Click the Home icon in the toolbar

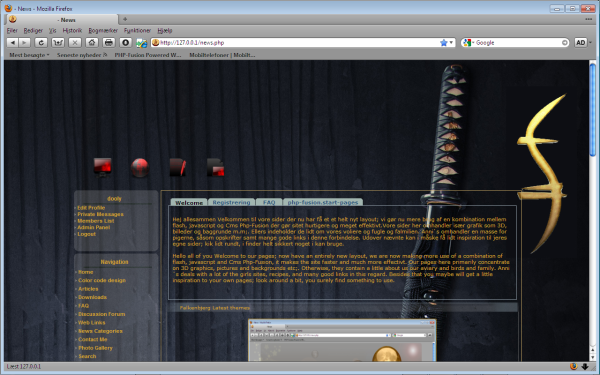point(91,43)
